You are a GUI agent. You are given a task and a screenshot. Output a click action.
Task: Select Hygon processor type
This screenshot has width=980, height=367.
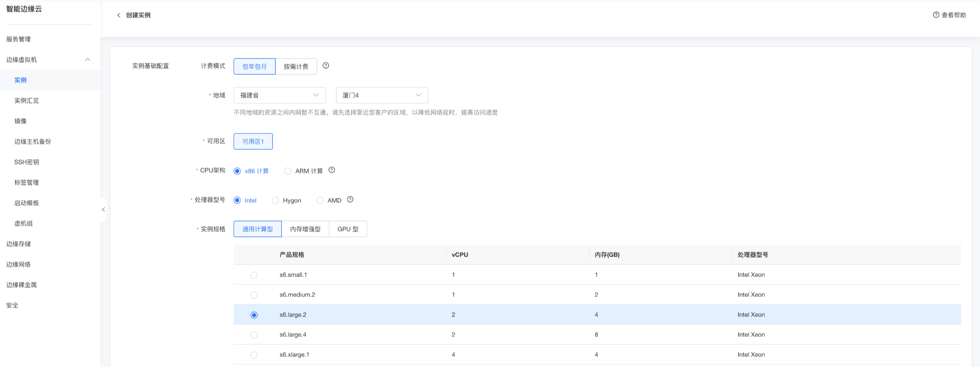coord(275,201)
